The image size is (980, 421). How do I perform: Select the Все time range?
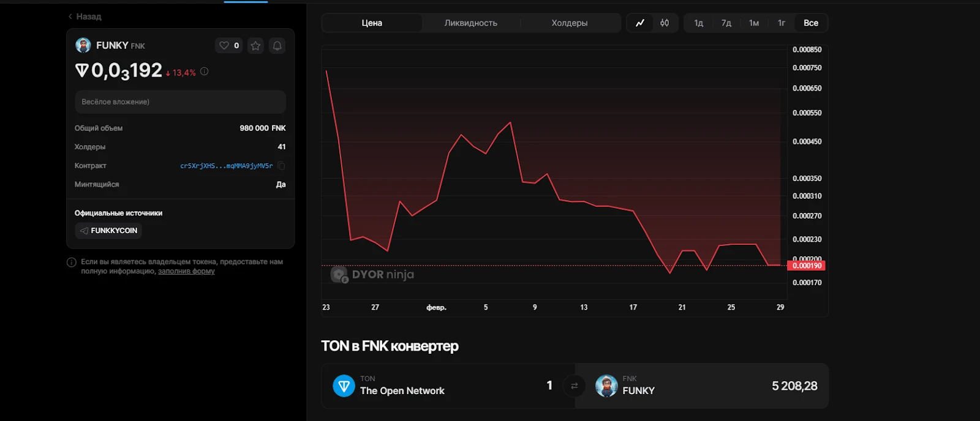coord(811,23)
